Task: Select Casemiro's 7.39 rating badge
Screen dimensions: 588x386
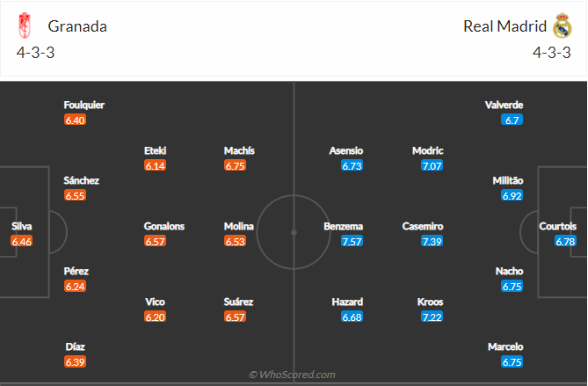Action: 432,241
